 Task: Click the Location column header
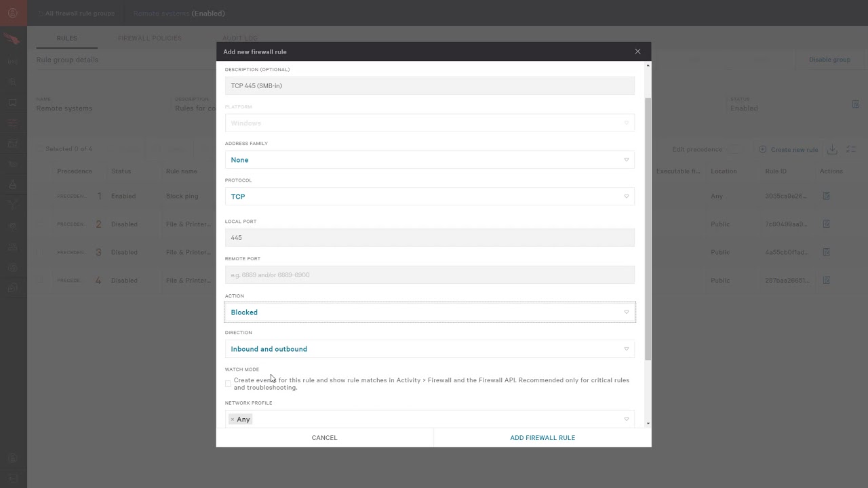point(724,171)
